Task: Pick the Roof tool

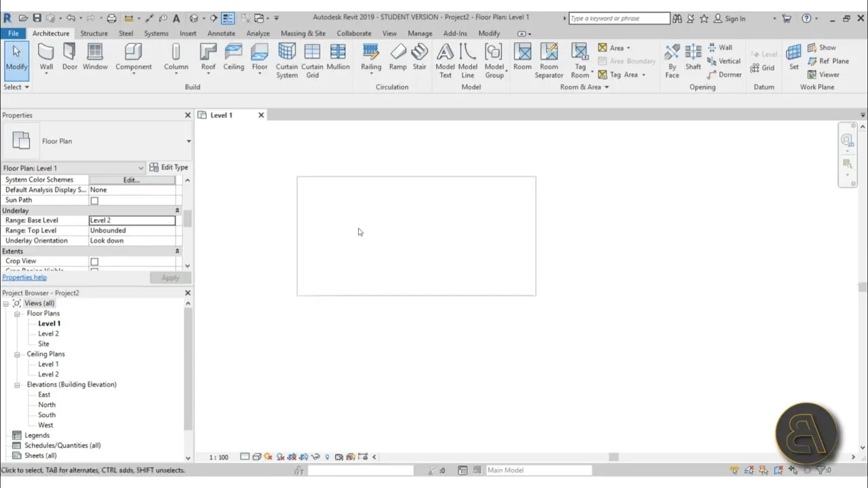Action: [x=208, y=57]
